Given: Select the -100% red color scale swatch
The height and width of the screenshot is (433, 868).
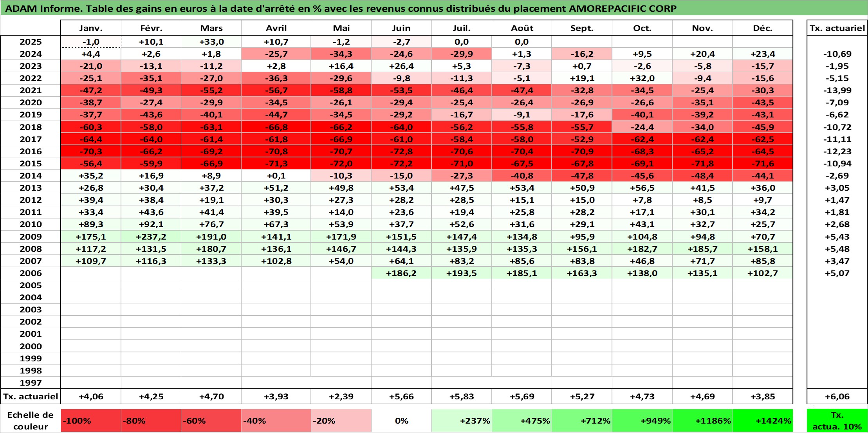Looking at the screenshot, I should 91,421.
